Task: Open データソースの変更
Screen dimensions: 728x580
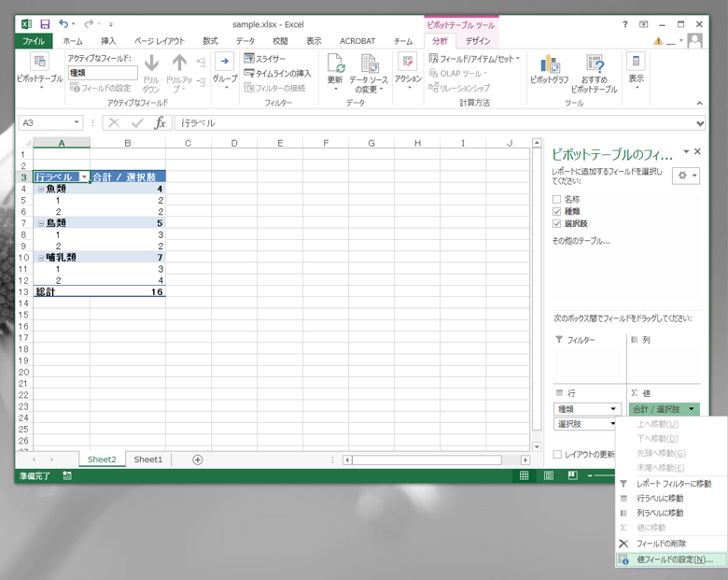Action: 369,74
